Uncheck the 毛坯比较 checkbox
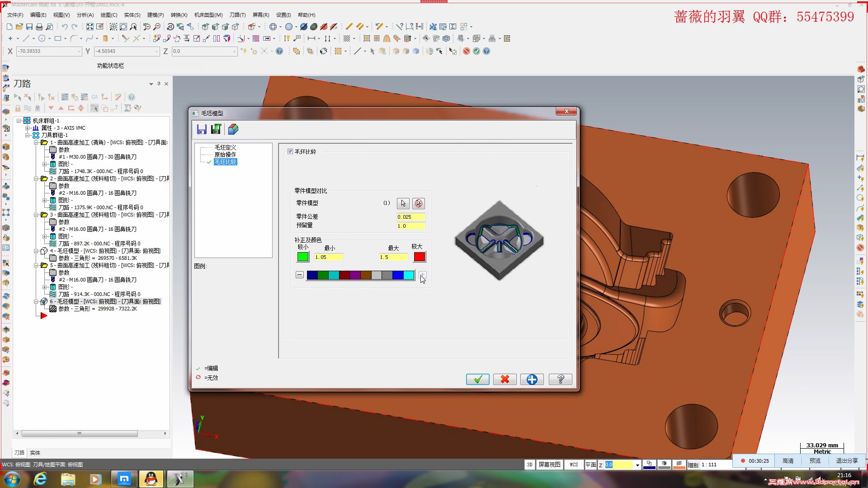 290,152
